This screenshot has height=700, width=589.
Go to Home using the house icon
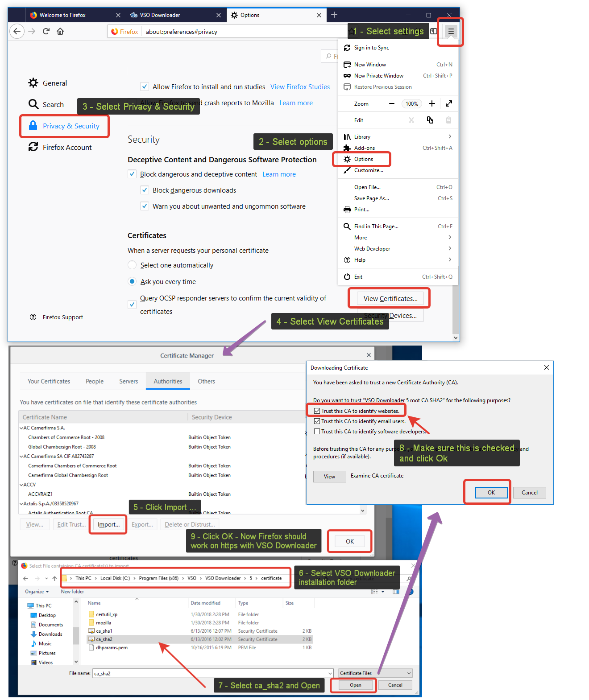tap(60, 31)
